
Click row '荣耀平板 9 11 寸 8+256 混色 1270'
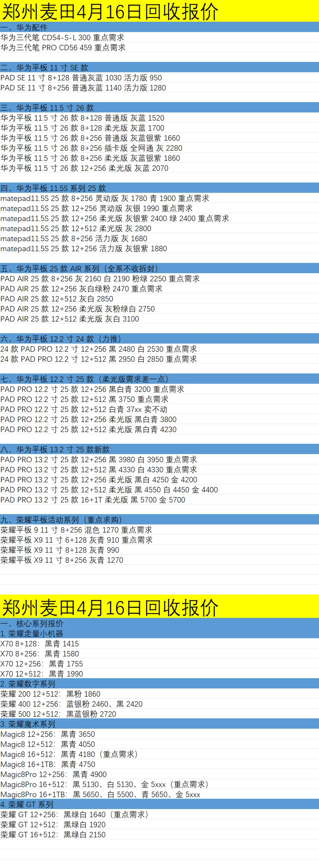click(x=159, y=530)
